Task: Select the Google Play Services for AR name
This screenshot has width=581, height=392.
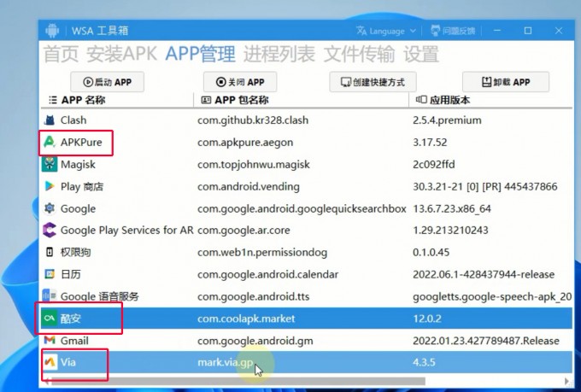Action: [126, 230]
